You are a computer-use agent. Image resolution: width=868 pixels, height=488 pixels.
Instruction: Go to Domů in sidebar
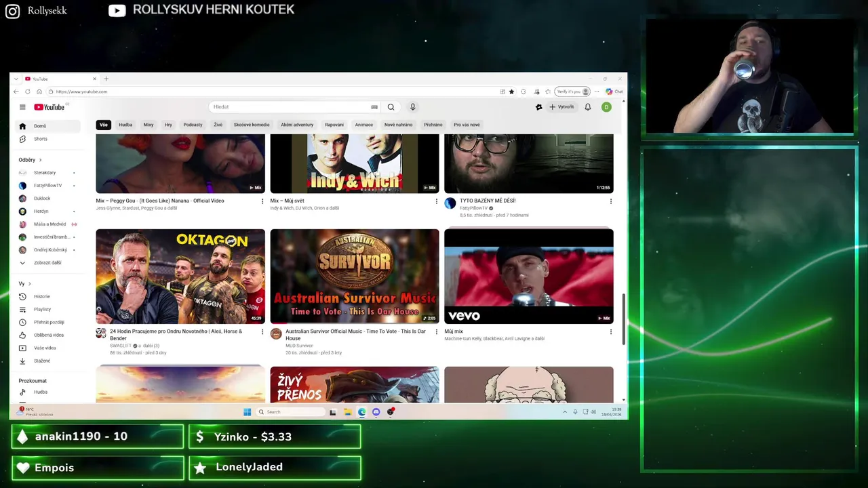pos(47,126)
